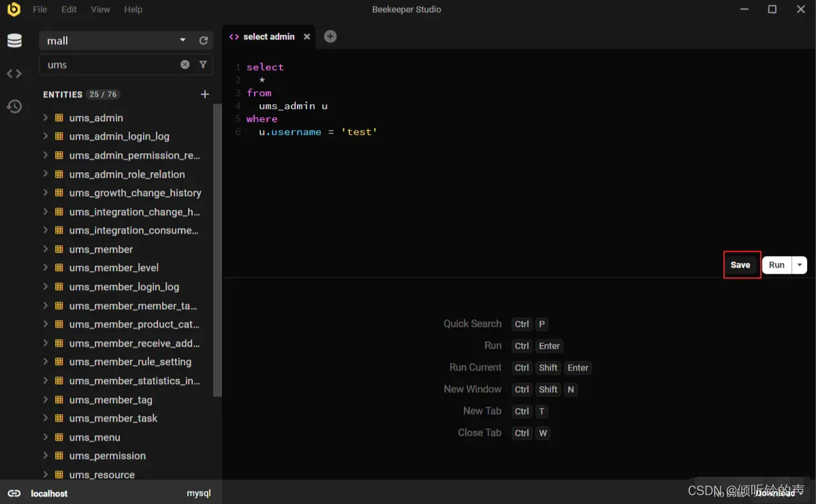Open the database tables sidebar icon
The height and width of the screenshot is (504, 816).
click(x=14, y=41)
